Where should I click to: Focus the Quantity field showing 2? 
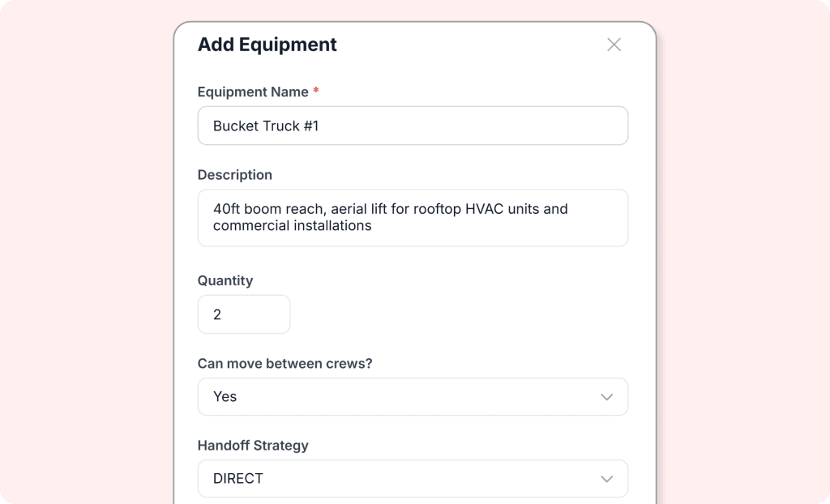[x=244, y=314]
